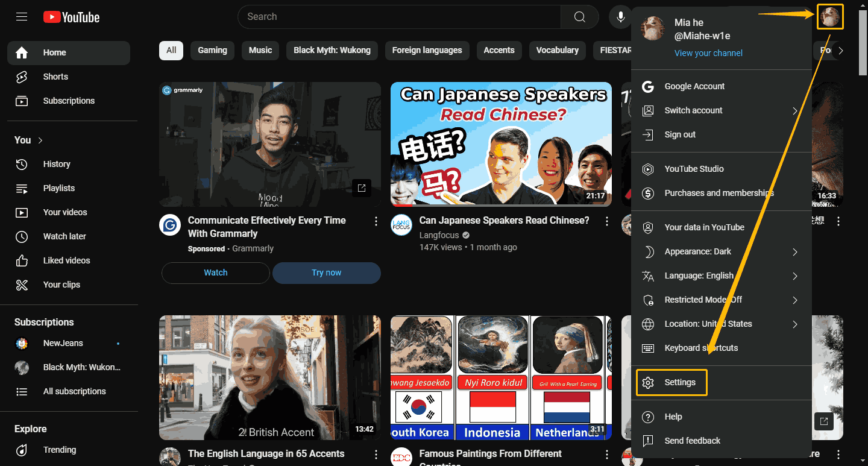Expand the You section chevron

click(x=40, y=140)
